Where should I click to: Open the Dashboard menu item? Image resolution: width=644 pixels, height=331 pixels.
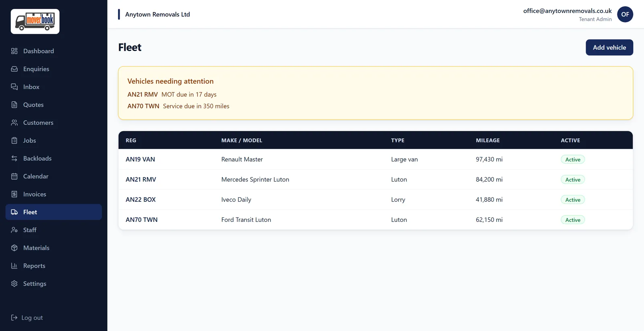point(54,51)
